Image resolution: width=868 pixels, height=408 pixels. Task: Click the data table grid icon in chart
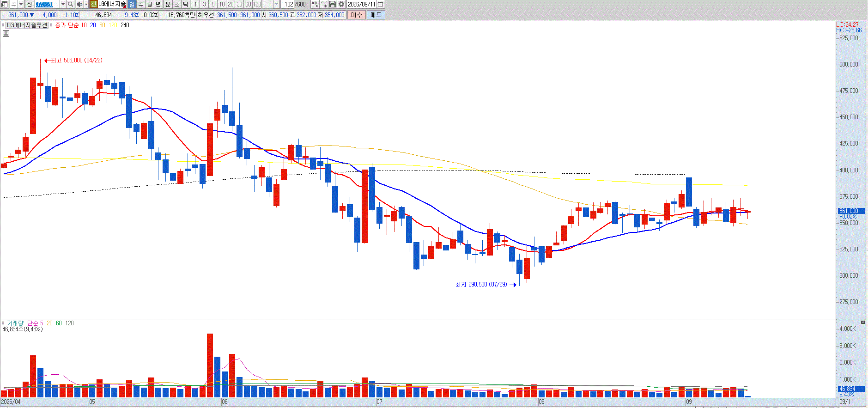6,33
